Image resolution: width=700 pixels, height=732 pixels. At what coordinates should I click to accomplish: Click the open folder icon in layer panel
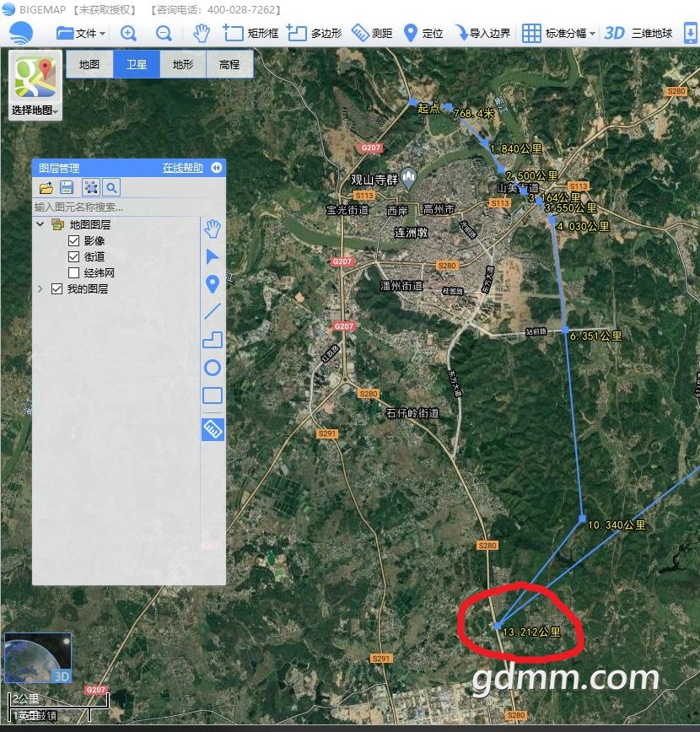[46, 188]
